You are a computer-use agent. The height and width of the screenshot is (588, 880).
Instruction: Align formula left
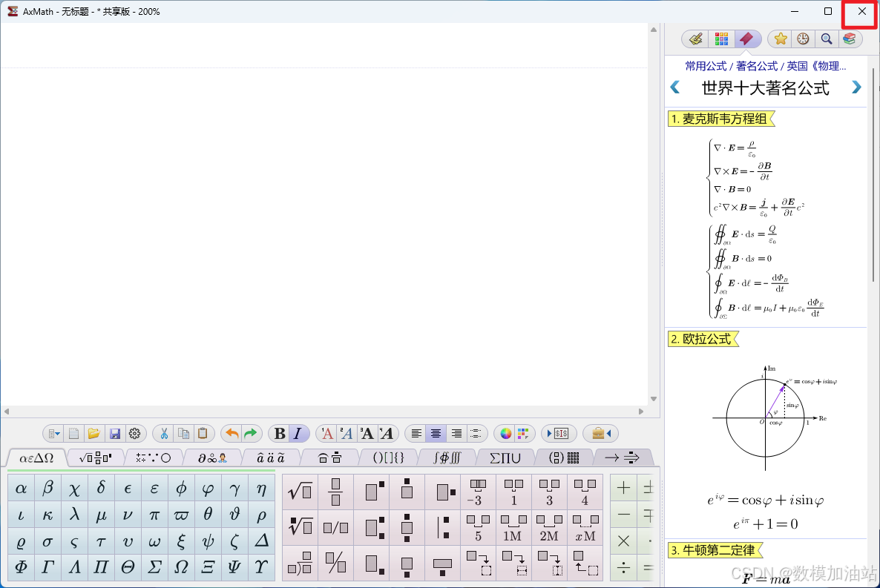click(416, 434)
